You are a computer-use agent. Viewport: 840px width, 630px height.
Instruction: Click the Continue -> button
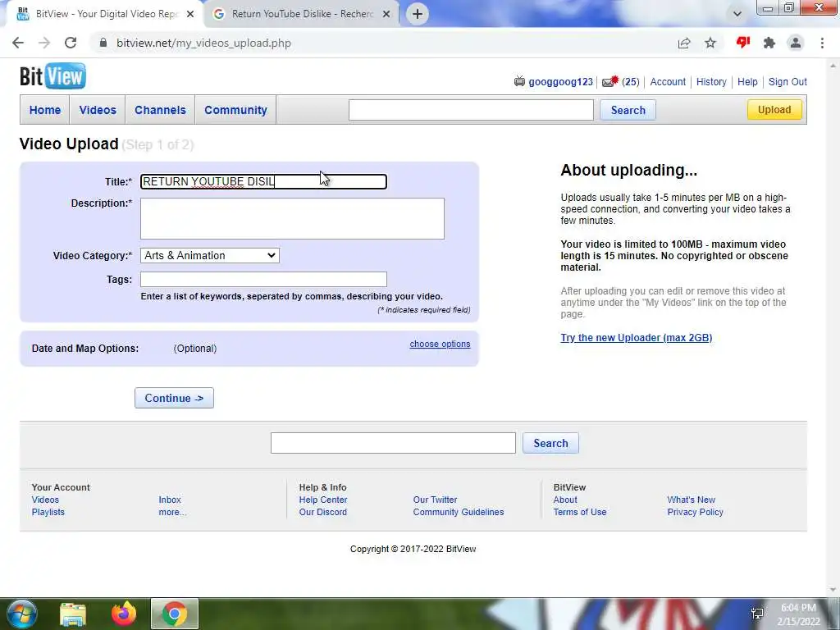tap(174, 398)
